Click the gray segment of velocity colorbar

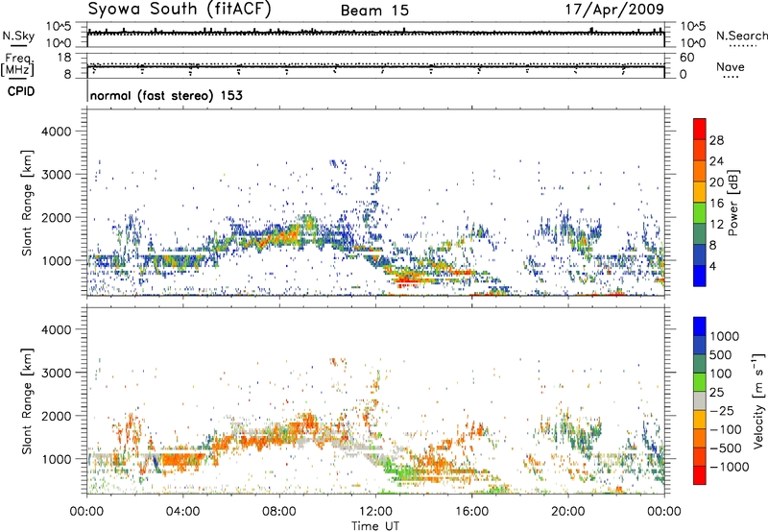(700, 400)
